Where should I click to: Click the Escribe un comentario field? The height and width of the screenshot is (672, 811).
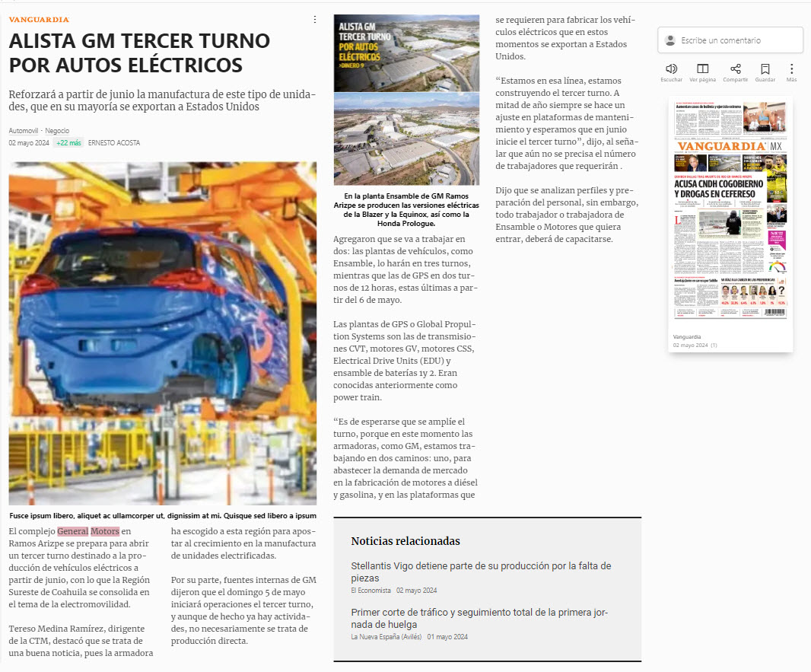tap(730, 40)
